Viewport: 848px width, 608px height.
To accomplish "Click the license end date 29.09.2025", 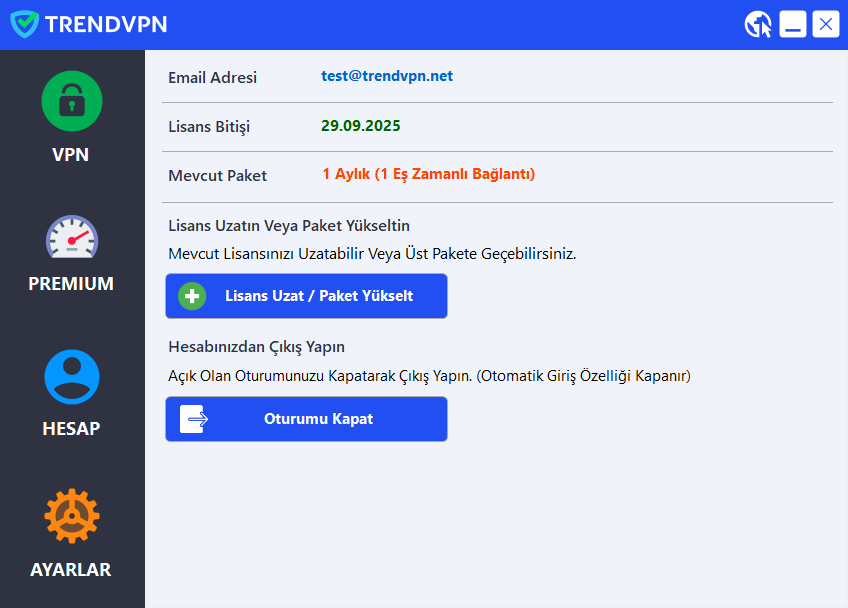I will coord(360,126).
